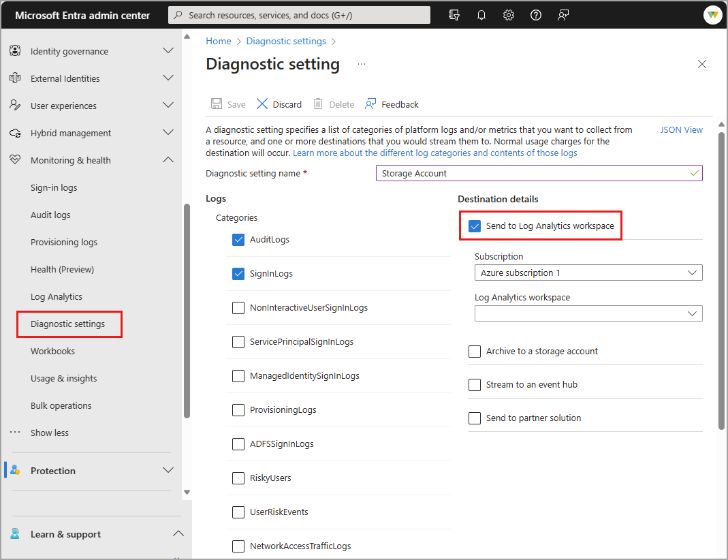Check Archive to a storage account

(x=475, y=351)
